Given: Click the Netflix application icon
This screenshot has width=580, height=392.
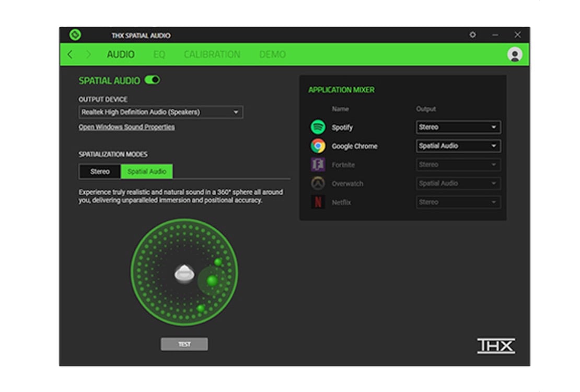Looking at the screenshot, I should (318, 202).
